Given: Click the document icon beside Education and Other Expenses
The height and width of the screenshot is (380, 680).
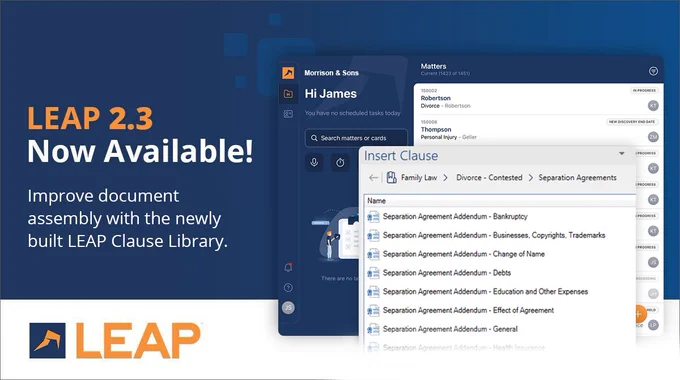Looking at the screenshot, I should pos(373,292).
